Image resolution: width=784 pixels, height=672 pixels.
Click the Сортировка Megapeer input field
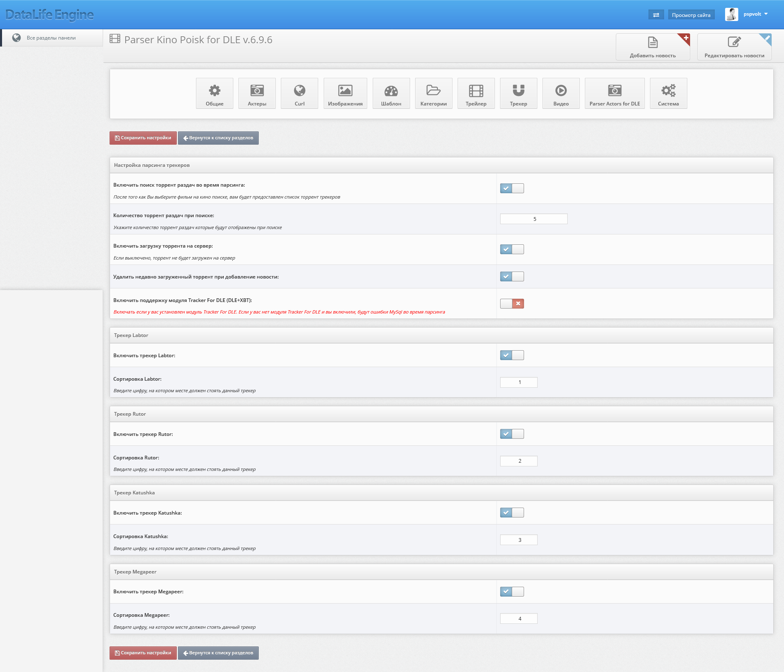pyautogui.click(x=519, y=618)
